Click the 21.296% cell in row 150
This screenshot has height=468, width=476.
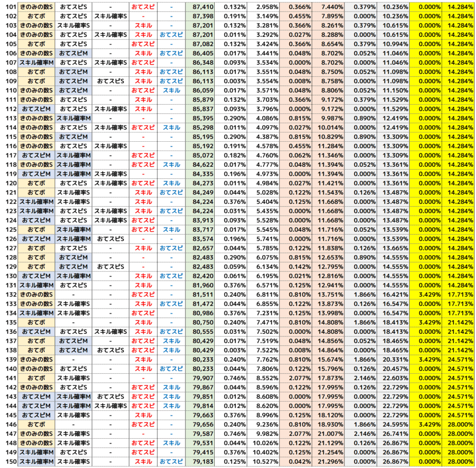329,461
